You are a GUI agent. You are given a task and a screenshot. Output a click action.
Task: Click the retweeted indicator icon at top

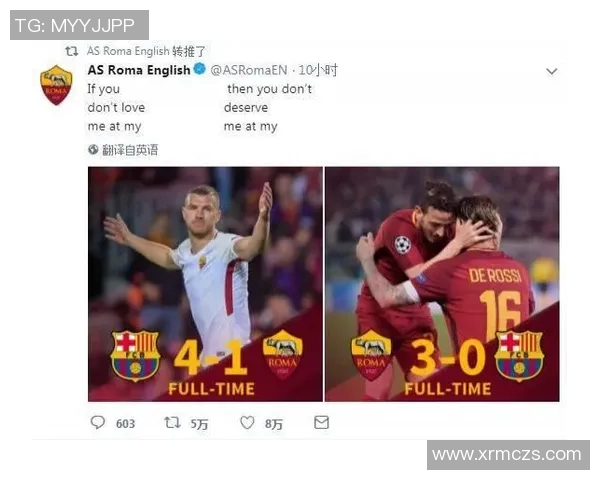(72, 51)
